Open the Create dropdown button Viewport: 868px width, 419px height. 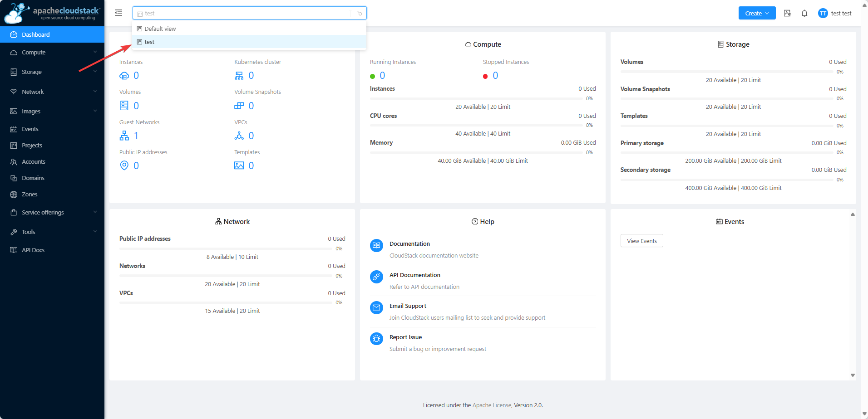(x=756, y=13)
